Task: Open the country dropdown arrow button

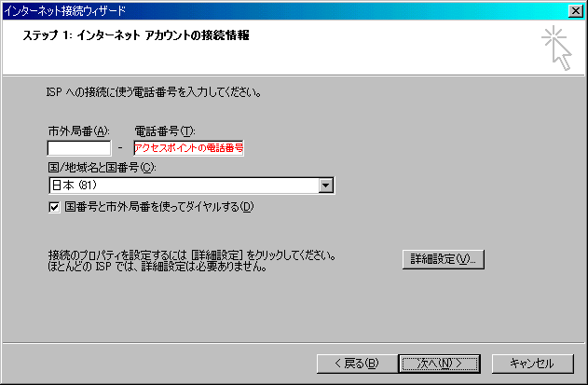Action: [x=326, y=186]
